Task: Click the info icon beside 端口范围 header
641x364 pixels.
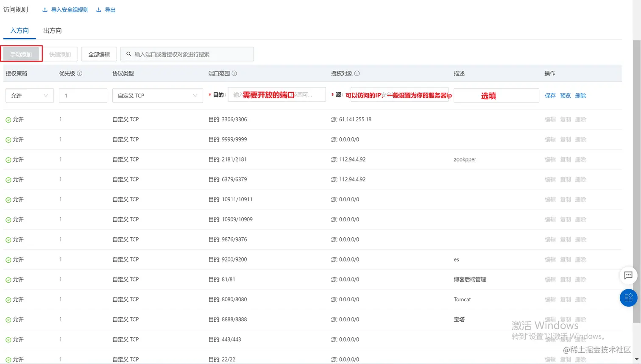Action: [x=234, y=73]
